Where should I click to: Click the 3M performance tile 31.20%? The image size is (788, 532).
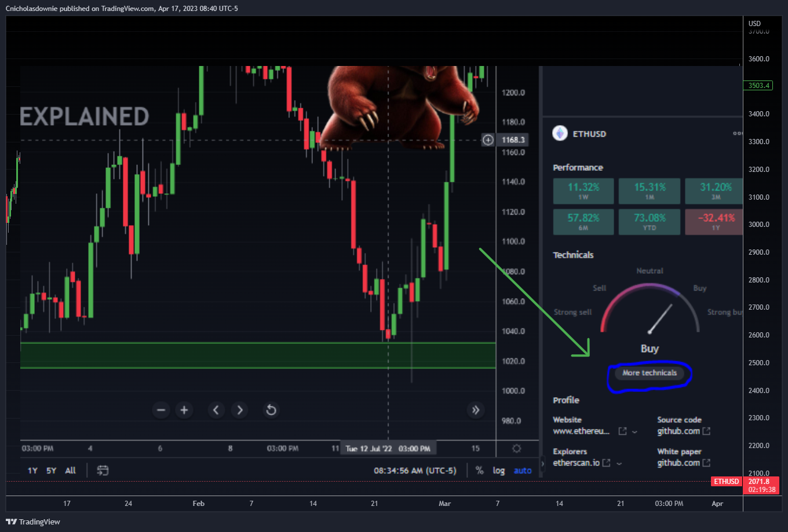point(714,191)
